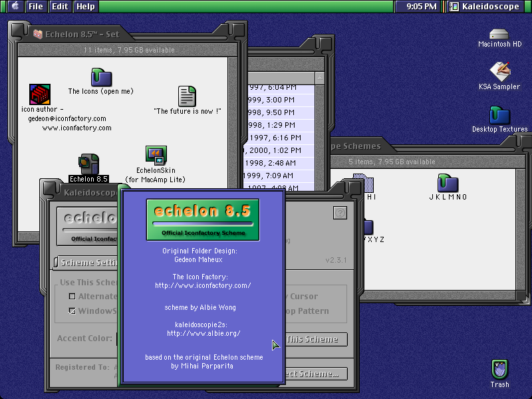Toggle the Alternate checkbox
Screen dimensions: 532x399
[72, 296]
